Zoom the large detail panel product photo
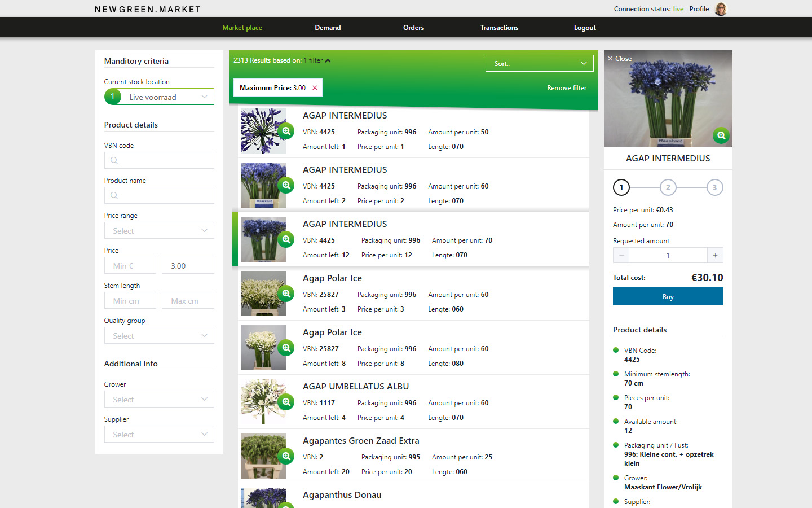This screenshot has width=812, height=508. [721, 135]
